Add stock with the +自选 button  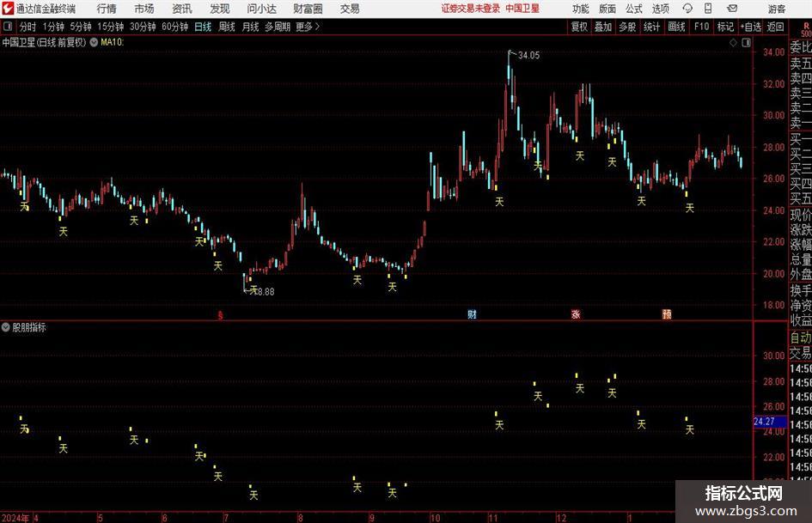pyautogui.click(x=751, y=27)
